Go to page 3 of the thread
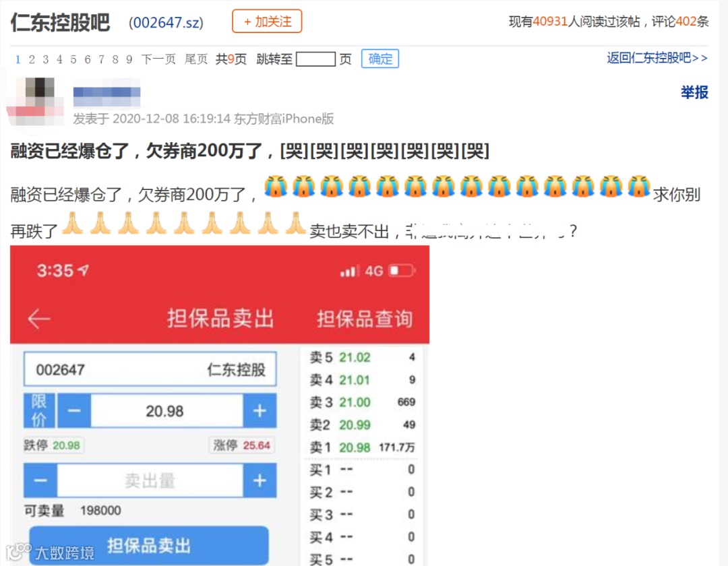728x566 pixels. tap(46, 59)
